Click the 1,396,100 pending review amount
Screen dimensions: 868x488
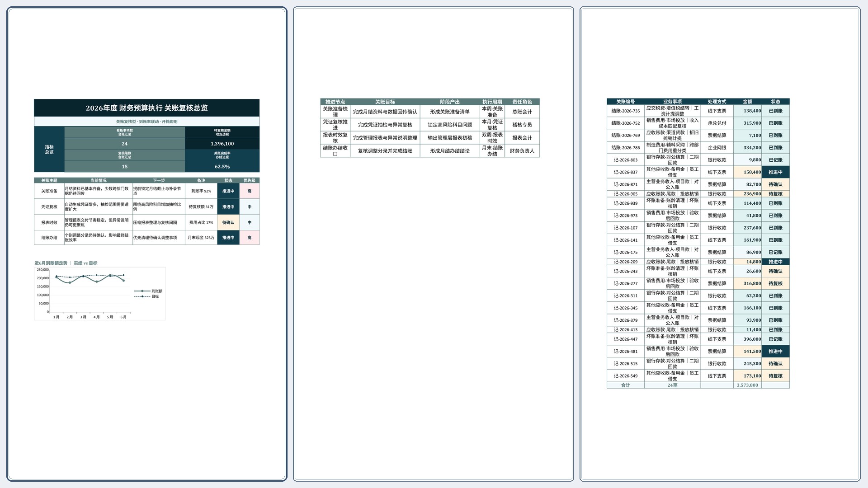click(x=222, y=144)
